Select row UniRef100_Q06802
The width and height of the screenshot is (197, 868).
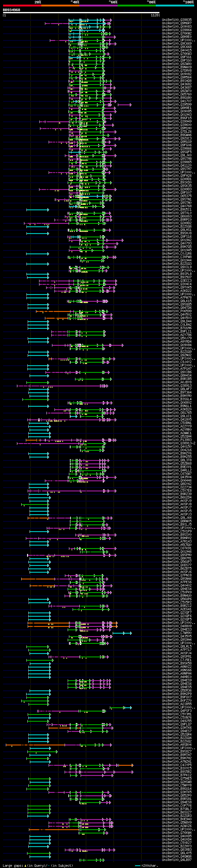pyautogui.click(x=177, y=403)
